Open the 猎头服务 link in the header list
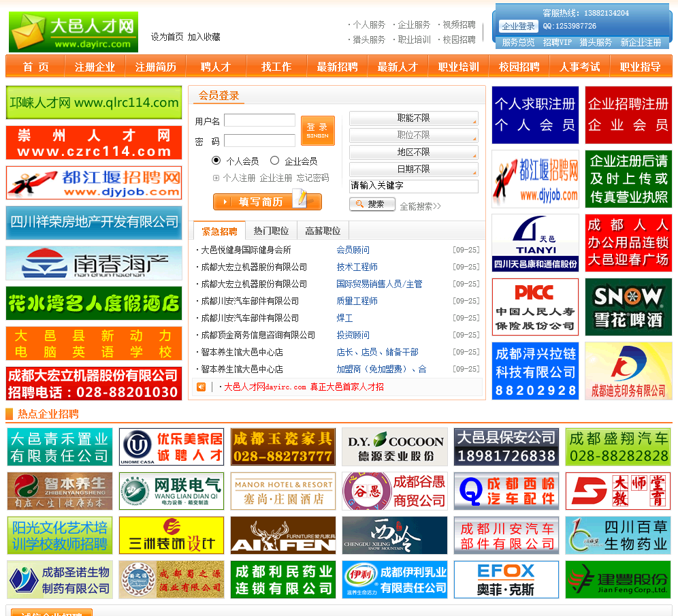Image resolution: width=678 pixels, height=616 pixels. (x=369, y=39)
